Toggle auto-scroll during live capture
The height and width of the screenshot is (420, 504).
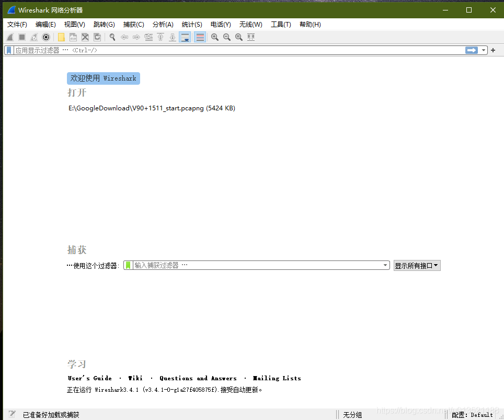[185, 37]
